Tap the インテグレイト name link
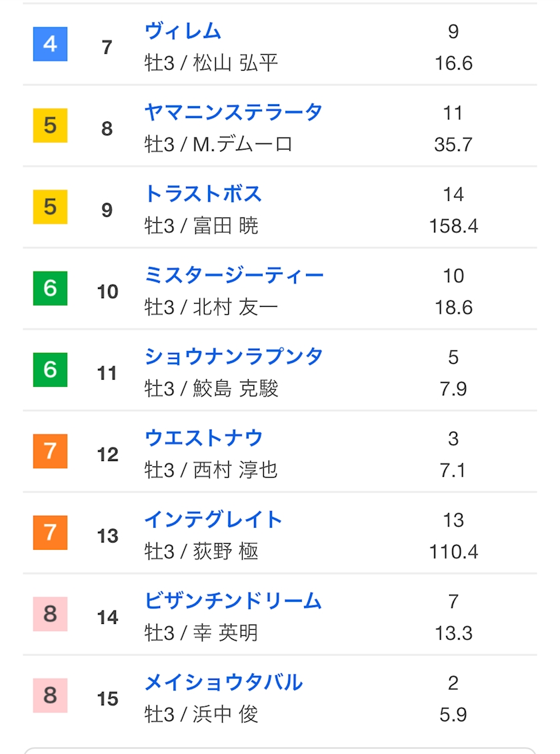 (x=213, y=519)
